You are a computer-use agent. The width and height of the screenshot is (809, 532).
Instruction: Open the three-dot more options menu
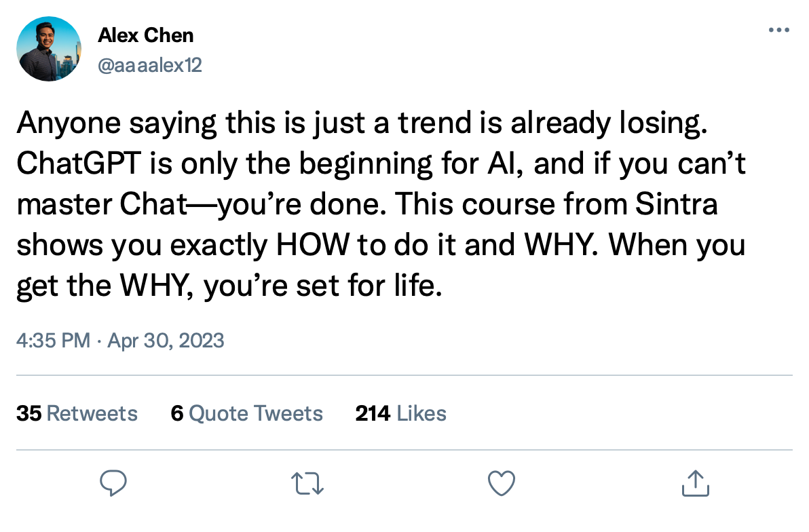[778, 30]
